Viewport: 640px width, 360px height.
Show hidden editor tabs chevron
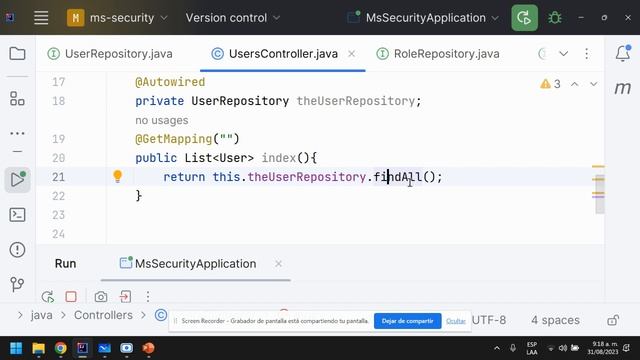563,54
